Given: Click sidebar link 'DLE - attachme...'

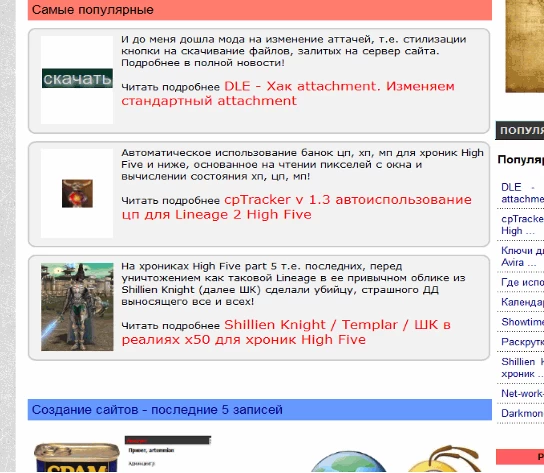Looking at the screenshot, I should tap(522, 193).
